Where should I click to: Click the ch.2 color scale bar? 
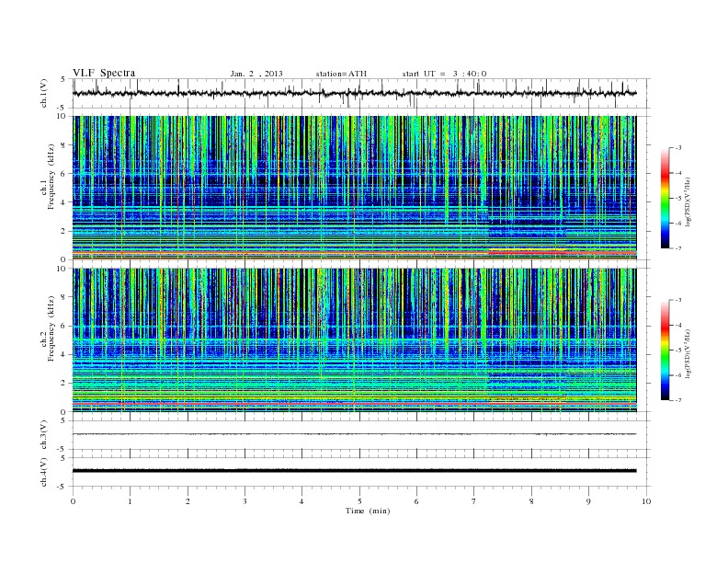tap(665, 350)
